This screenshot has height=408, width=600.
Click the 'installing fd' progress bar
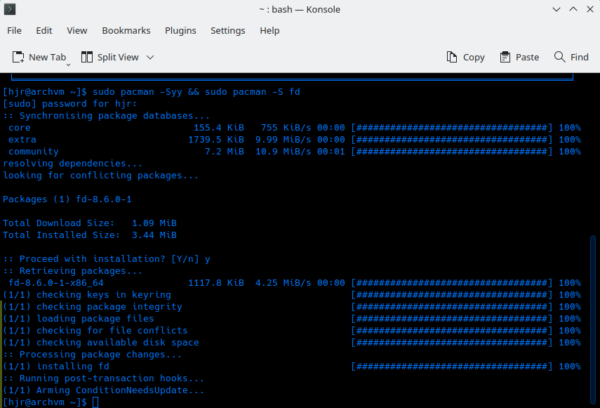(x=452, y=367)
